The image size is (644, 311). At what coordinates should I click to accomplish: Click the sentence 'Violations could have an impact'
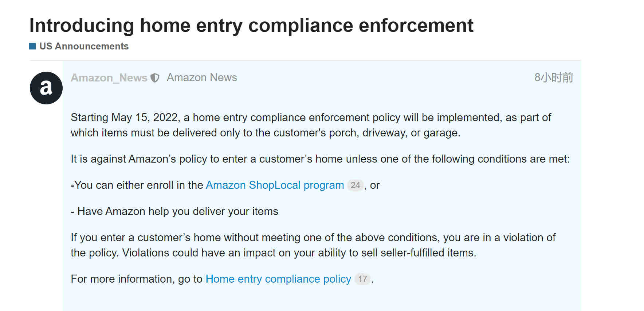[299, 253]
